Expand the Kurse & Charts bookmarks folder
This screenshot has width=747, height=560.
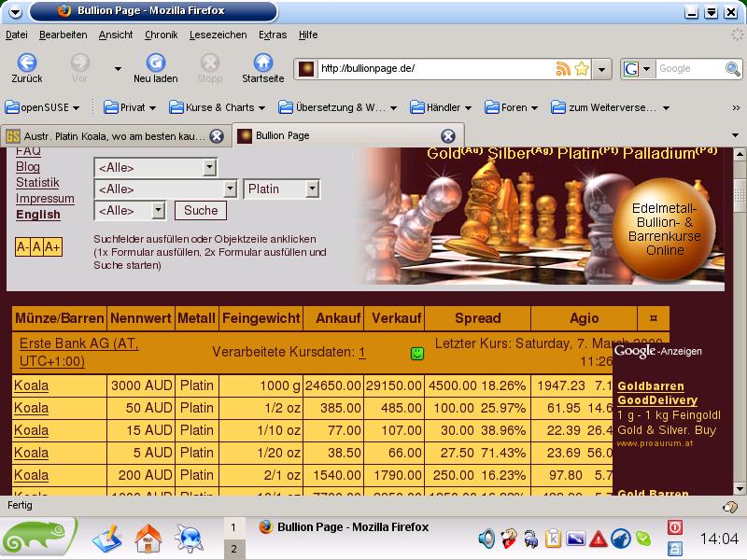pos(218,107)
